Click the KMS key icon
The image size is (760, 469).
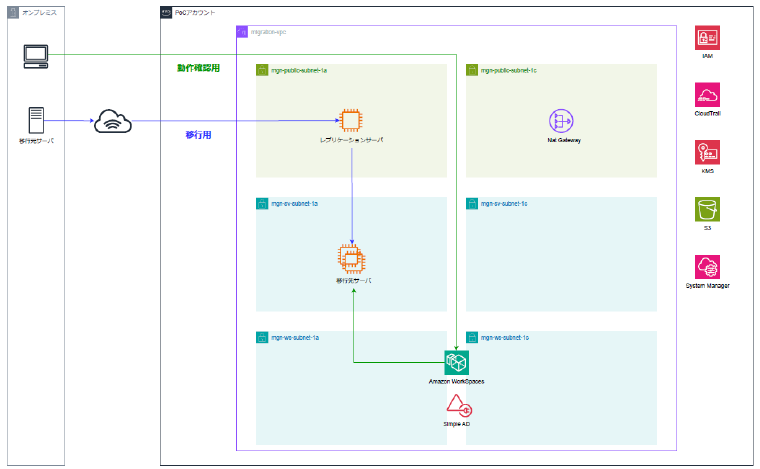click(707, 152)
